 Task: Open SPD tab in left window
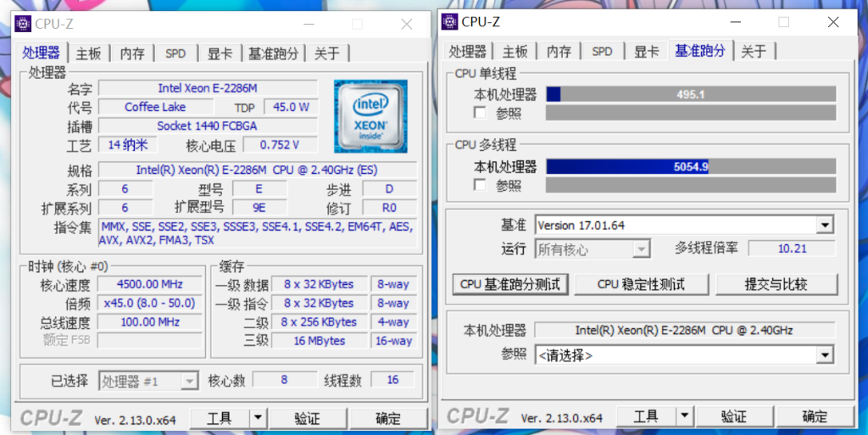pyautogui.click(x=175, y=53)
